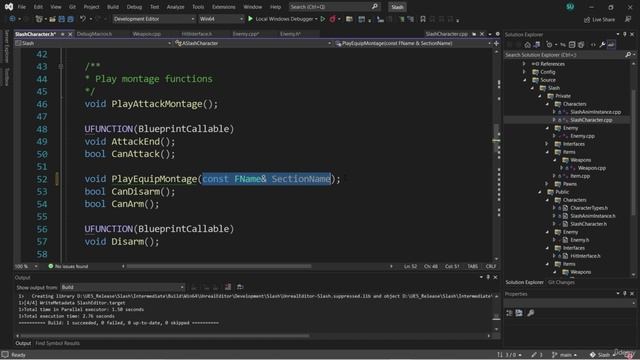Viewport: 640px width, 360px height.
Task: Expand the References node
Action: (524, 64)
